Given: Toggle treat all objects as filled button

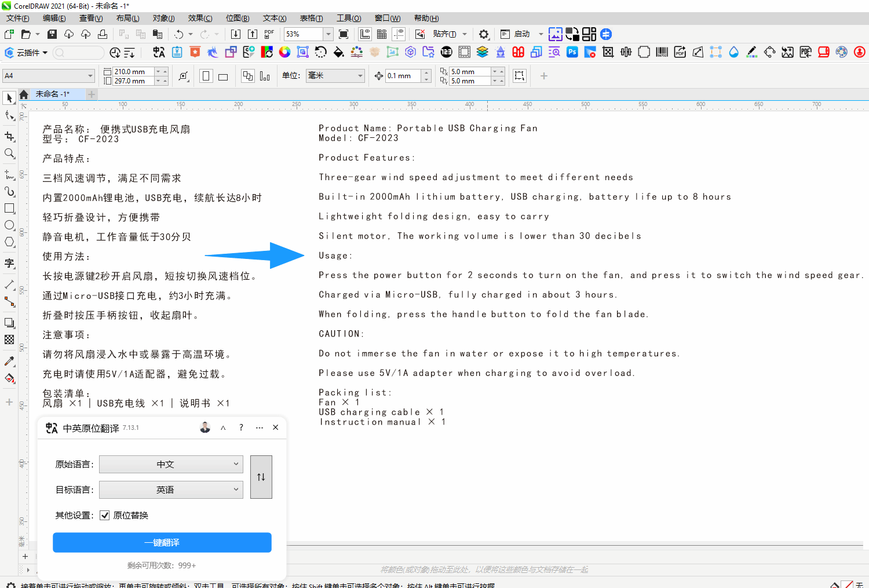Looking at the screenshot, I should tap(520, 76).
